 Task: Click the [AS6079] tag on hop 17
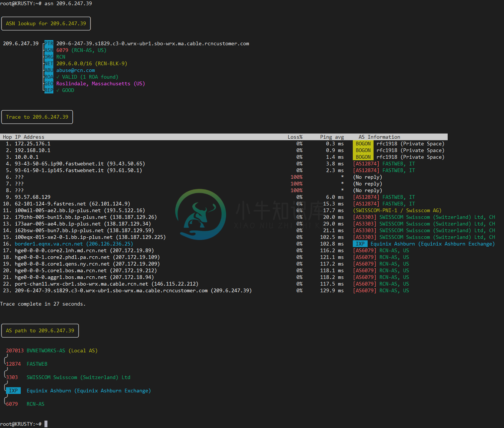(365, 250)
